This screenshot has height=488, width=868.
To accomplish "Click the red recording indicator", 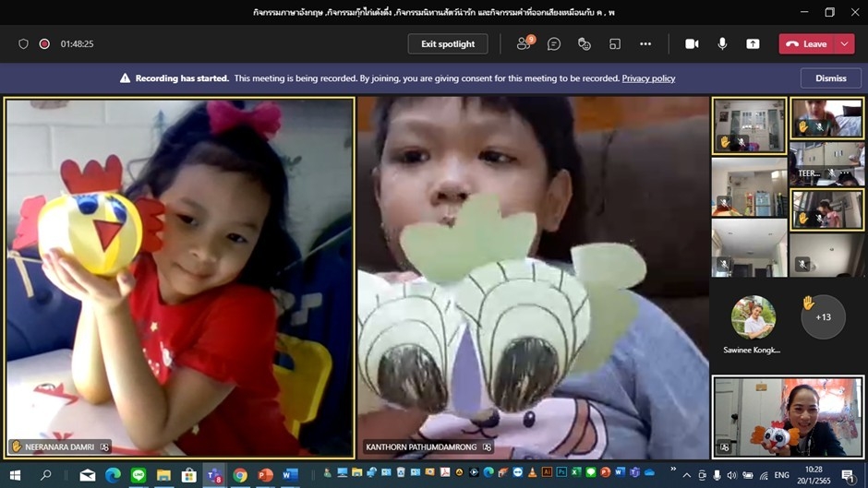I will pyautogui.click(x=44, y=43).
